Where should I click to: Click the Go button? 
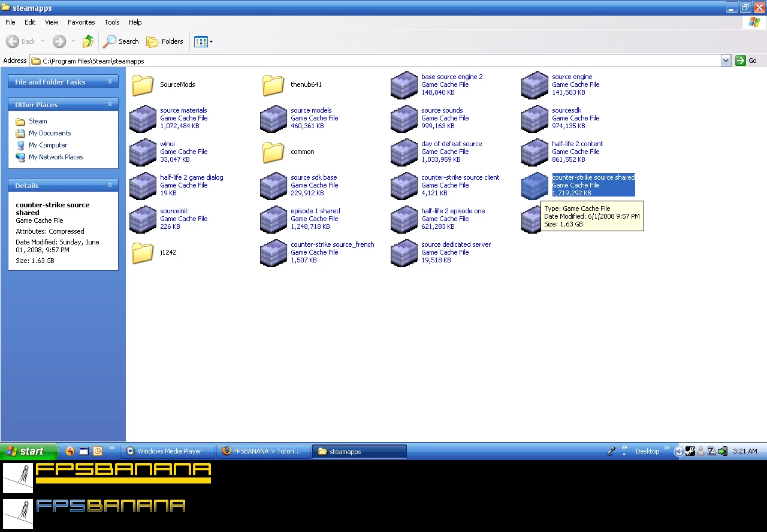(747, 61)
